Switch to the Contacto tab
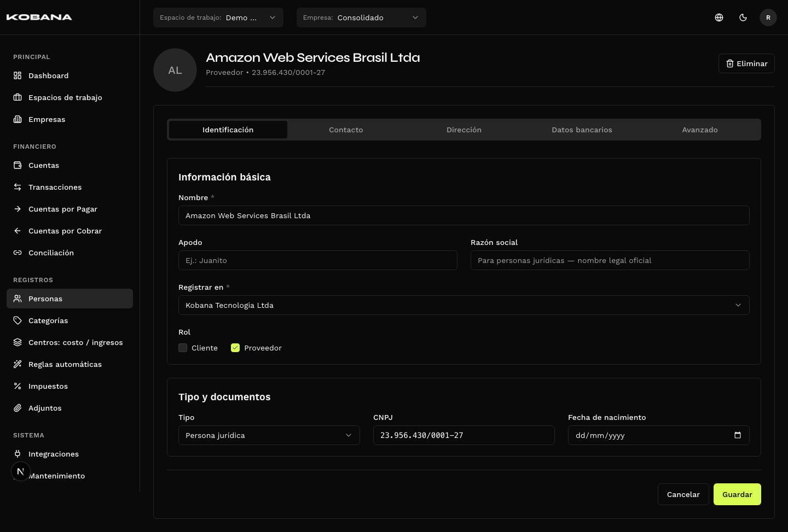788x532 pixels. [x=346, y=130]
